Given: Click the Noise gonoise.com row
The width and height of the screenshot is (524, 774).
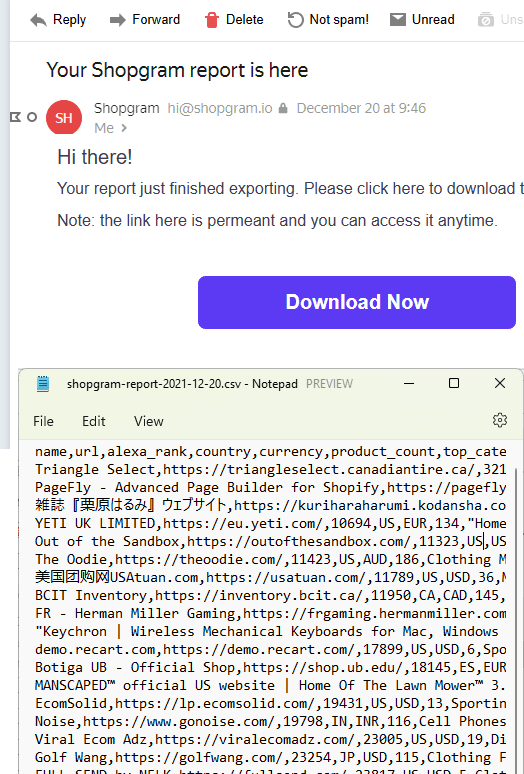Looking at the screenshot, I should pos(270,722).
